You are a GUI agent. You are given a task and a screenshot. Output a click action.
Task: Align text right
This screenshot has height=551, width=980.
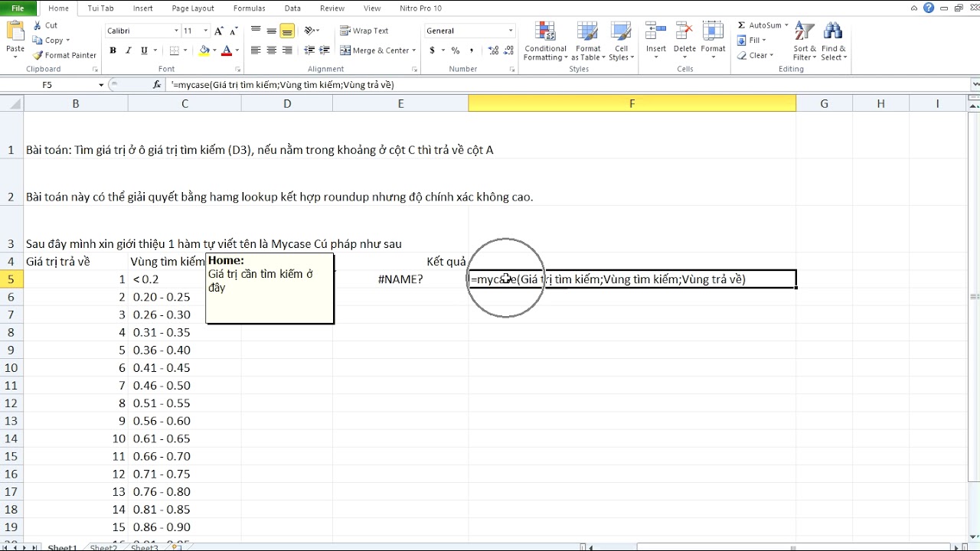287,51
